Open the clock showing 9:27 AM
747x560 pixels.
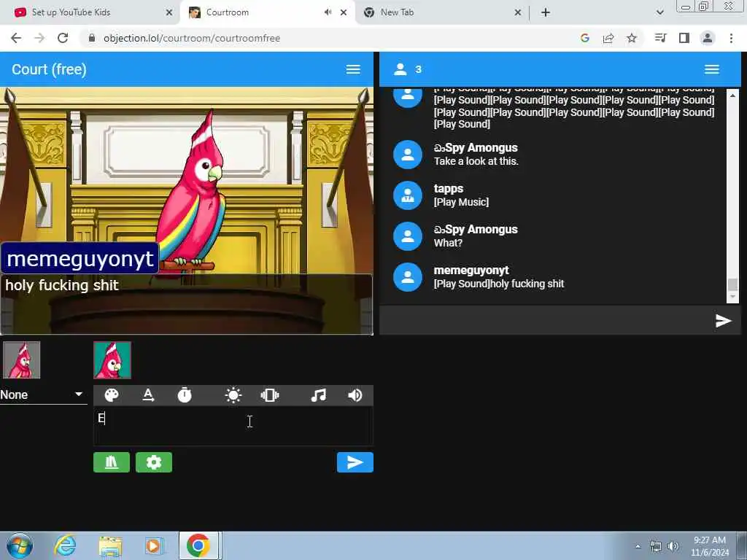[710, 546]
